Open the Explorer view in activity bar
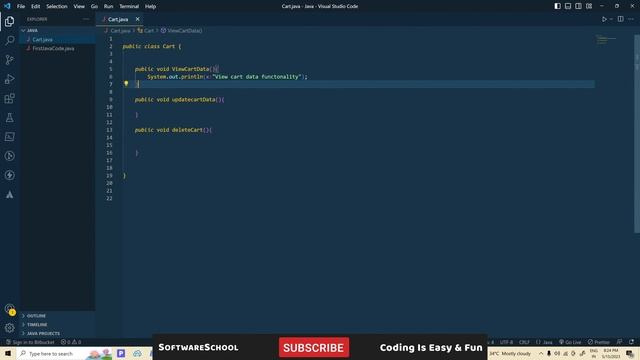Image resolution: width=640 pixels, height=360 pixels. pos(9,21)
